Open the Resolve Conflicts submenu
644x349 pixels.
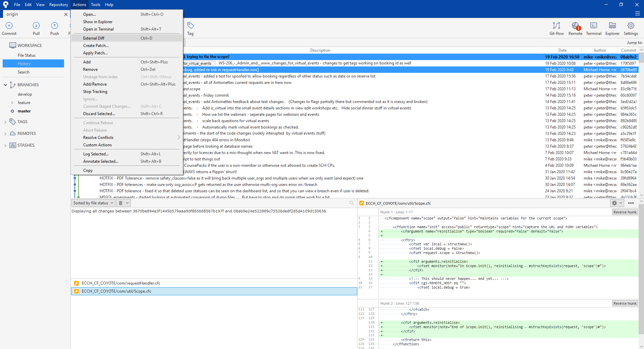click(127, 138)
